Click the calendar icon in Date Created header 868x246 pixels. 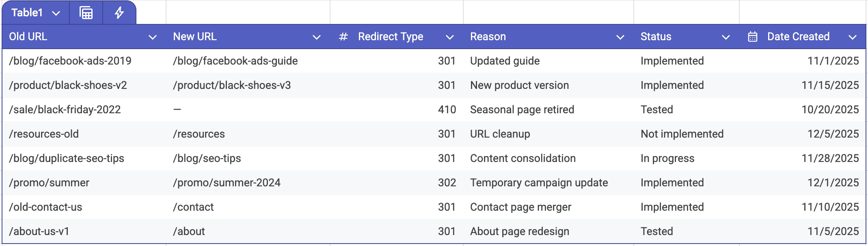pos(752,37)
